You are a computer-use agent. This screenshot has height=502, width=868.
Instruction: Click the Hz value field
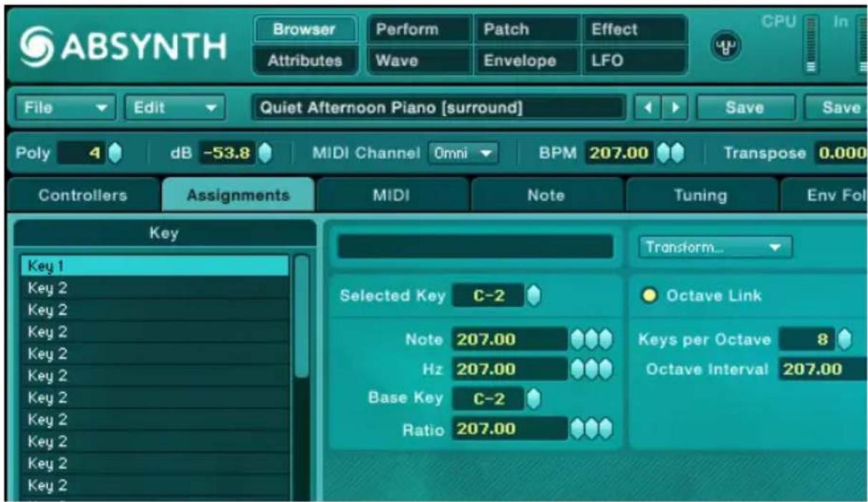(x=510, y=369)
